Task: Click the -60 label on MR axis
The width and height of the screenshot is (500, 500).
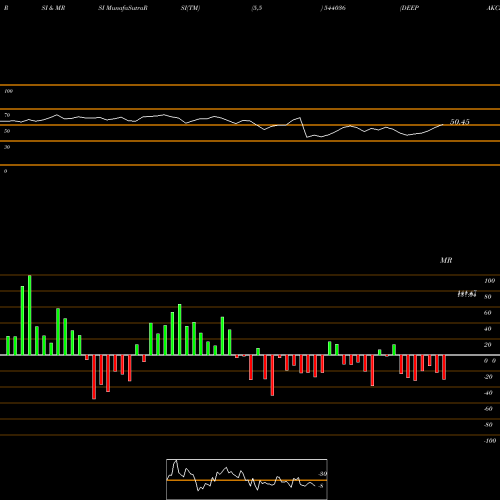Action: [x=488, y=409]
